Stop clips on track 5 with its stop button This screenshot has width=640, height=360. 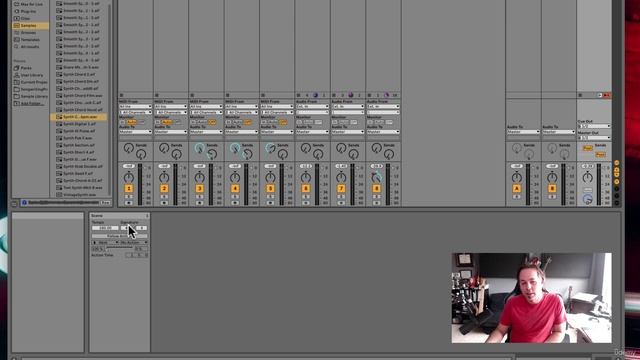263,95
